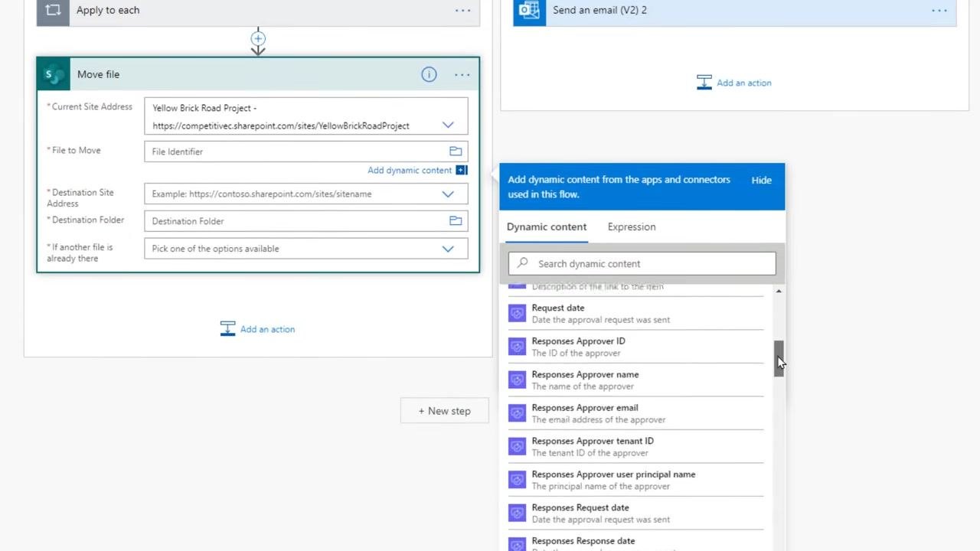
Task: Click Add an action below Move file
Action: point(267,329)
